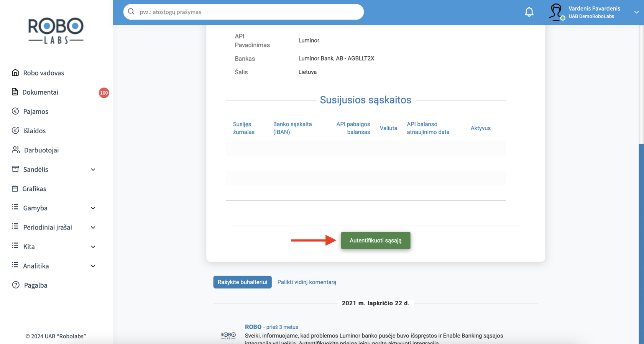Screen dimensions: 644x344
Task: Open notifications via the bell icon
Action: [529, 12]
